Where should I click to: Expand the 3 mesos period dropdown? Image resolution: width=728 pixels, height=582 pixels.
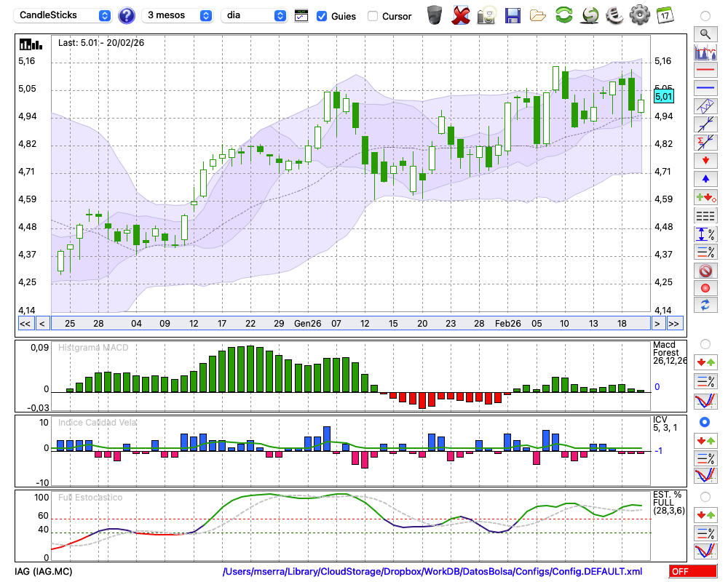click(178, 15)
